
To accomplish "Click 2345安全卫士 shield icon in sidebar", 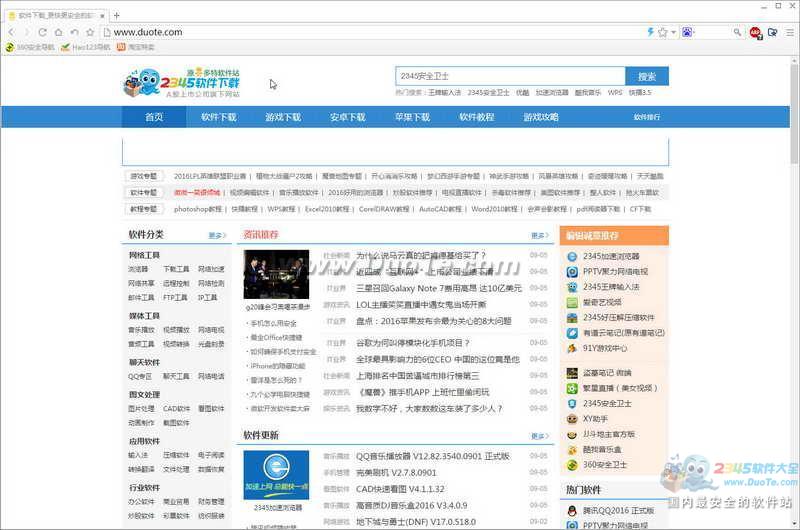I will [572, 403].
